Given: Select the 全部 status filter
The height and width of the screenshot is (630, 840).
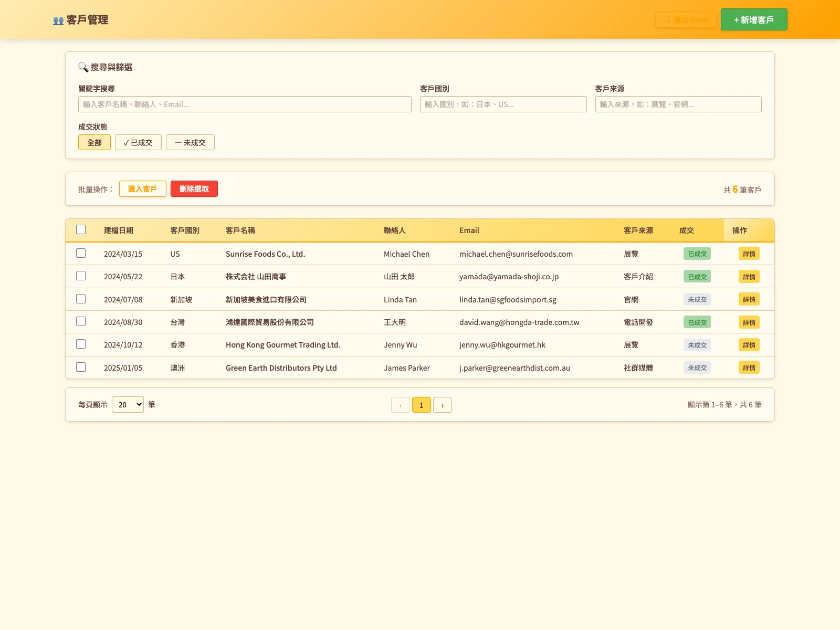Looking at the screenshot, I should pos(94,142).
